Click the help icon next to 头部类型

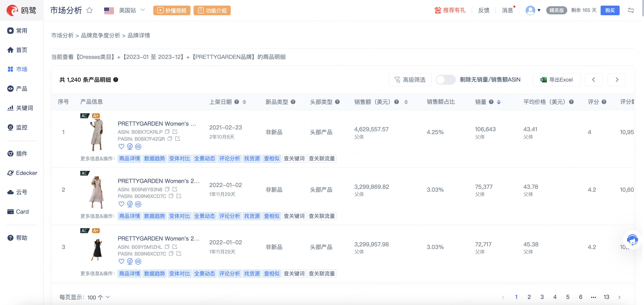(x=337, y=102)
